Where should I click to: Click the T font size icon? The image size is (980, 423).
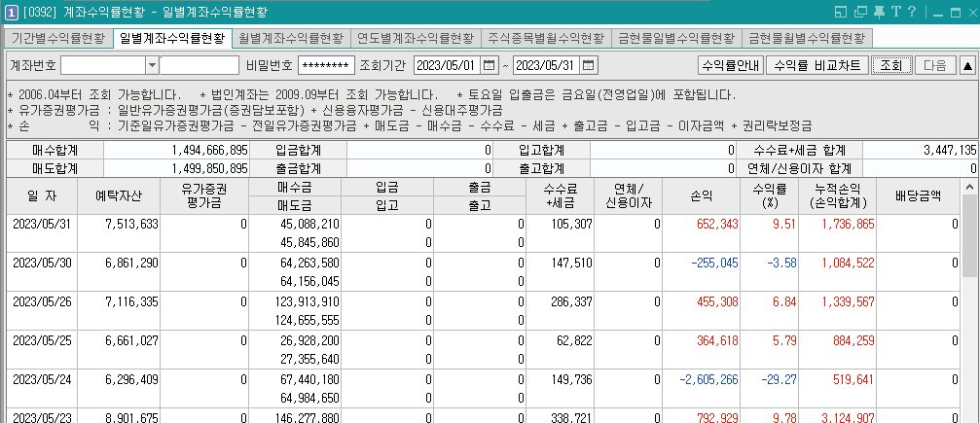tap(894, 12)
